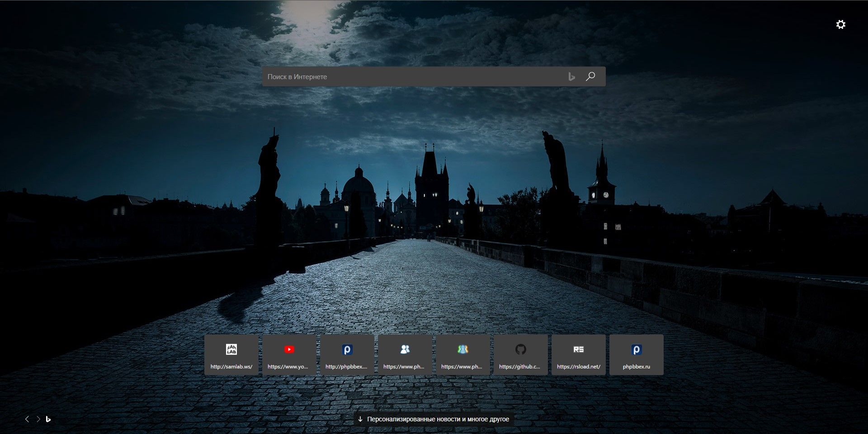Open page settings gear icon
The height and width of the screenshot is (434, 868).
[840, 24]
